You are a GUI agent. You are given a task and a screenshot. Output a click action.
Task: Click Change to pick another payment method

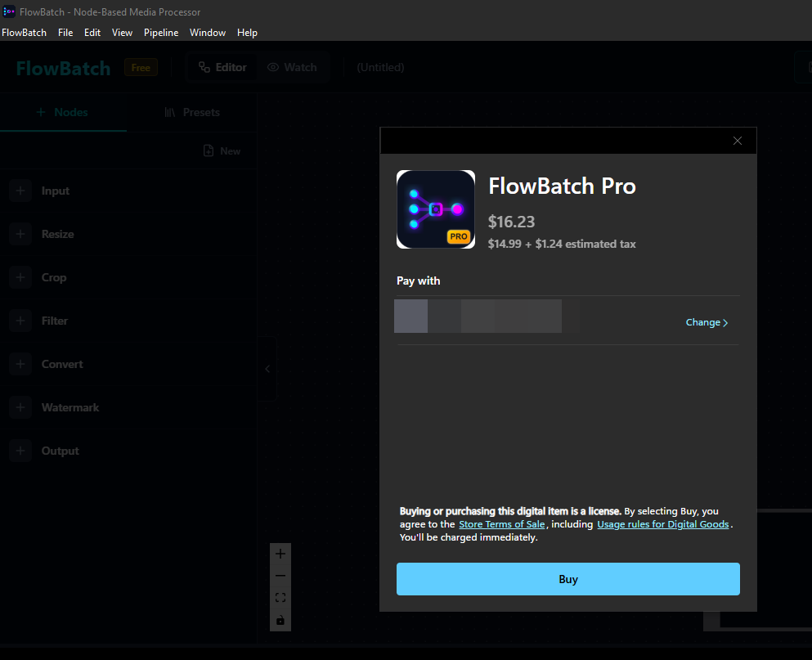click(x=707, y=322)
